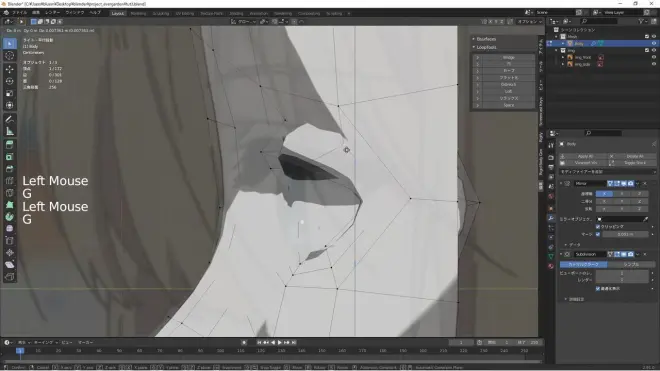This screenshot has width=660, height=371.
Task: Open the Help menu in top bar
Action: click(95, 13)
